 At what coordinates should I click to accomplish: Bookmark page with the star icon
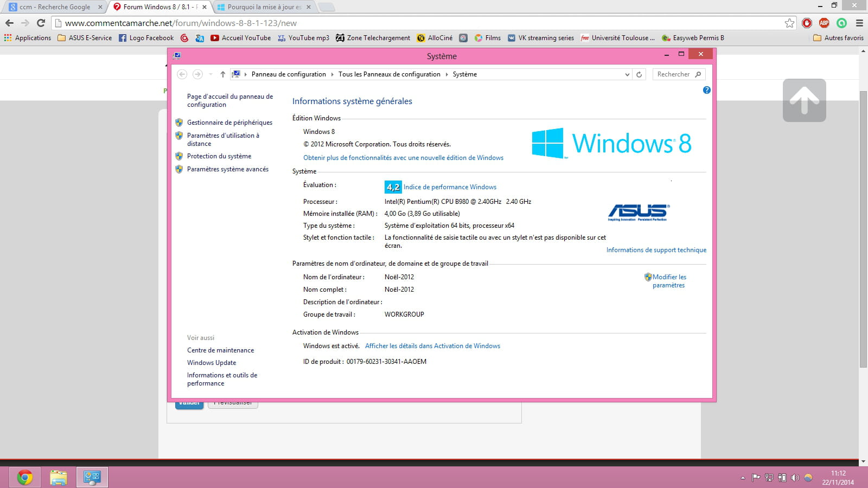(789, 23)
